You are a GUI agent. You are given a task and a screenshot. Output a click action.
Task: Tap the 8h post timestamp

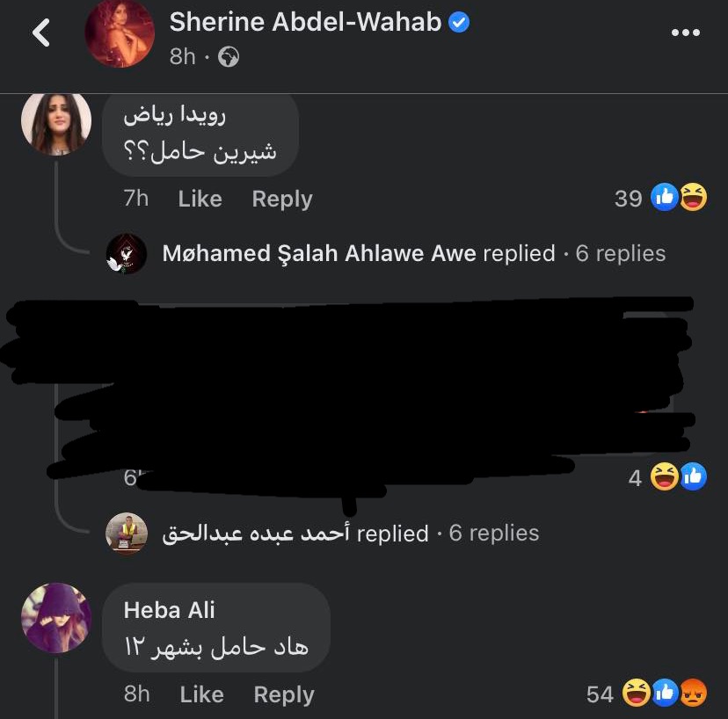(183, 56)
